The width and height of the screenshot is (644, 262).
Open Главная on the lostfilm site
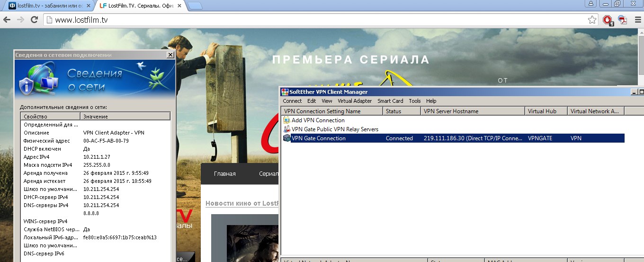tap(224, 174)
